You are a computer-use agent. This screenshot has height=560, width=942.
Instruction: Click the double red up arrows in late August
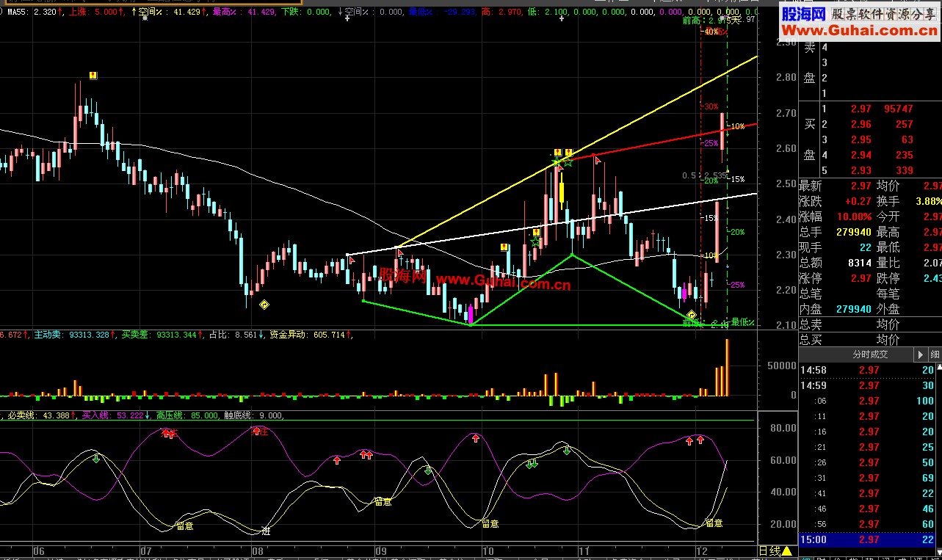click(366, 455)
